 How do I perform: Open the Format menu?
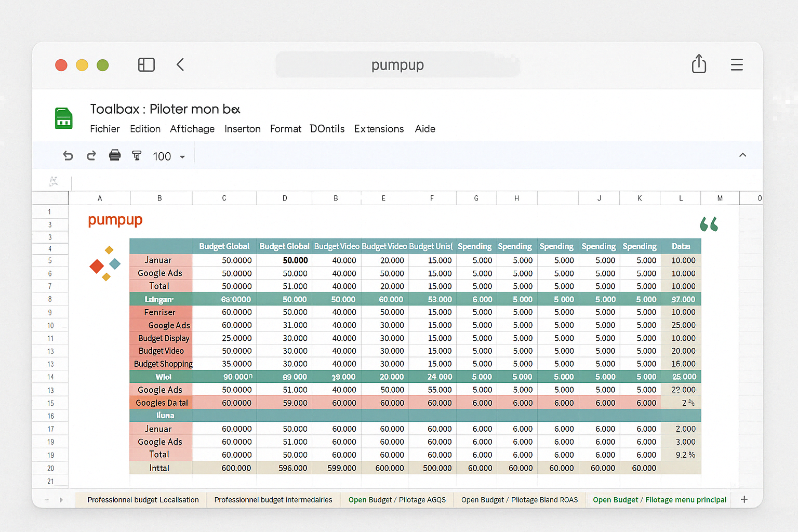(286, 129)
